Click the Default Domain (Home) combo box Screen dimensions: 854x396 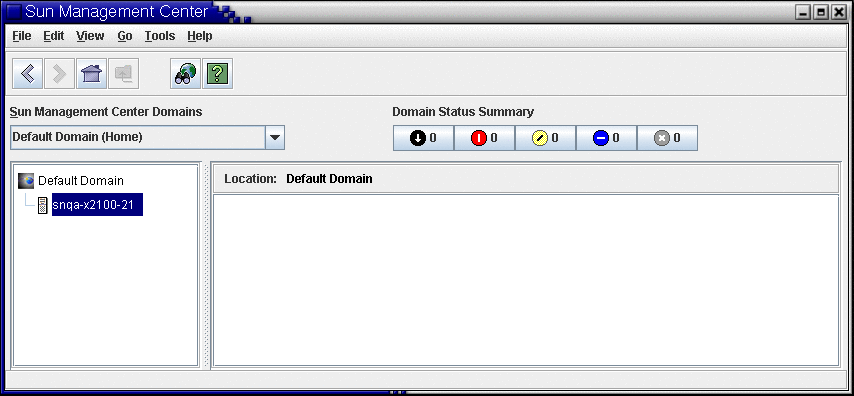click(147, 137)
